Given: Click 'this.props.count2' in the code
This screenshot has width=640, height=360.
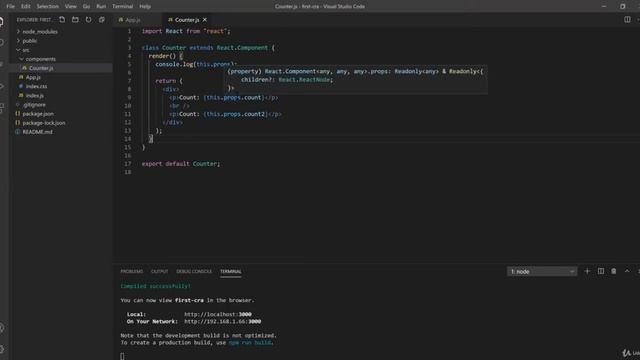Looking at the screenshot, I should tap(236, 114).
